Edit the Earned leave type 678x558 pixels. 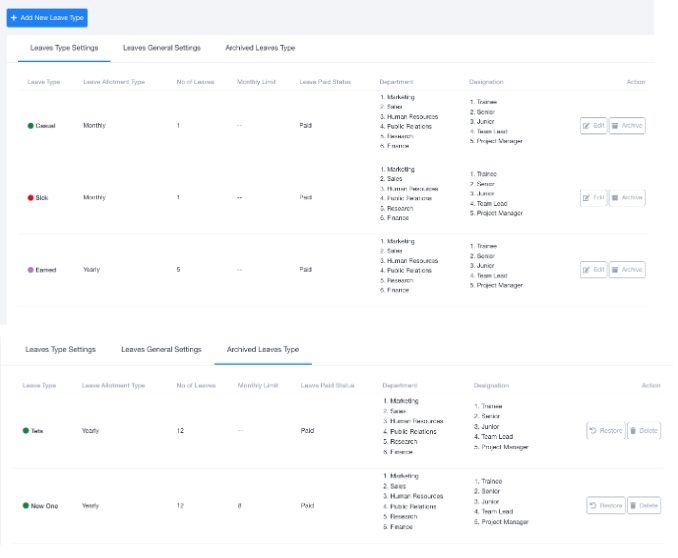tap(593, 270)
